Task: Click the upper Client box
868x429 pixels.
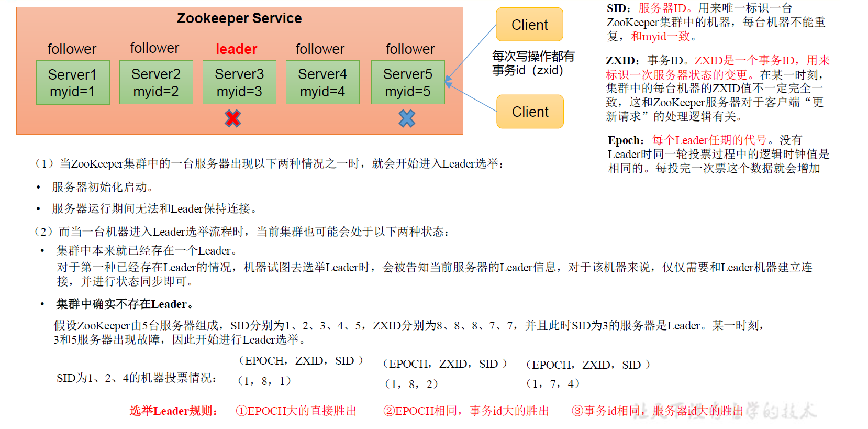Action: pyautogui.click(x=530, y=25)
